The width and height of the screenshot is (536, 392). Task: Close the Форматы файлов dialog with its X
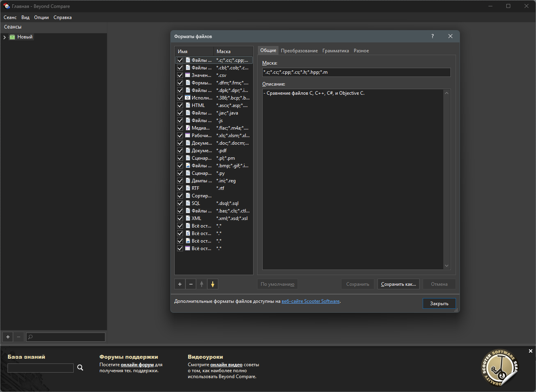tap(450, 36)
